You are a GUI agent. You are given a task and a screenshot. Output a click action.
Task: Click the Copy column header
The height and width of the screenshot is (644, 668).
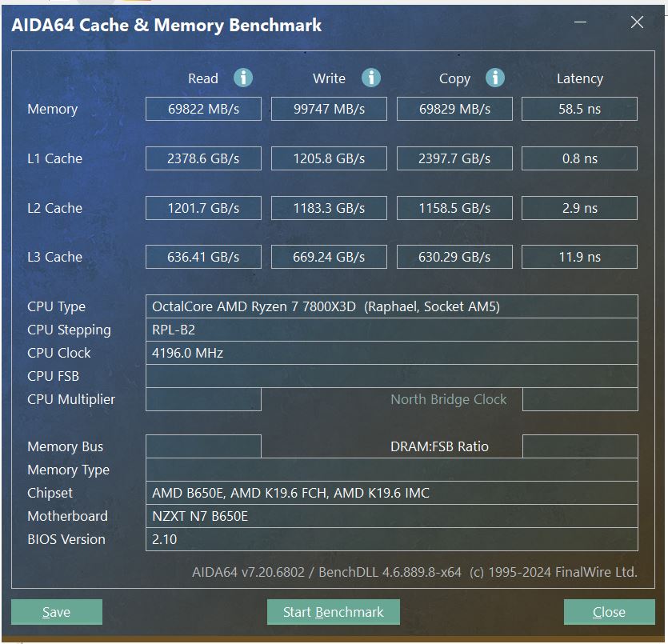[454, 79]
